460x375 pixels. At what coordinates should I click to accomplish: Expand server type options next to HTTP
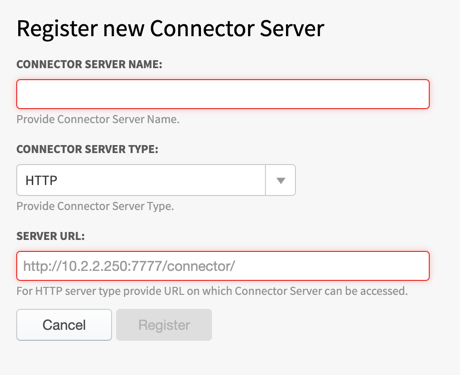pos(281,180)
